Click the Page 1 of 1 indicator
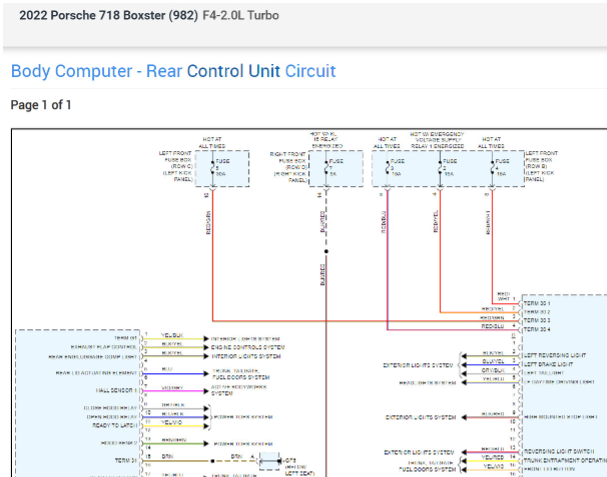This screenshot has height=477, width=607. pos(41,105)
